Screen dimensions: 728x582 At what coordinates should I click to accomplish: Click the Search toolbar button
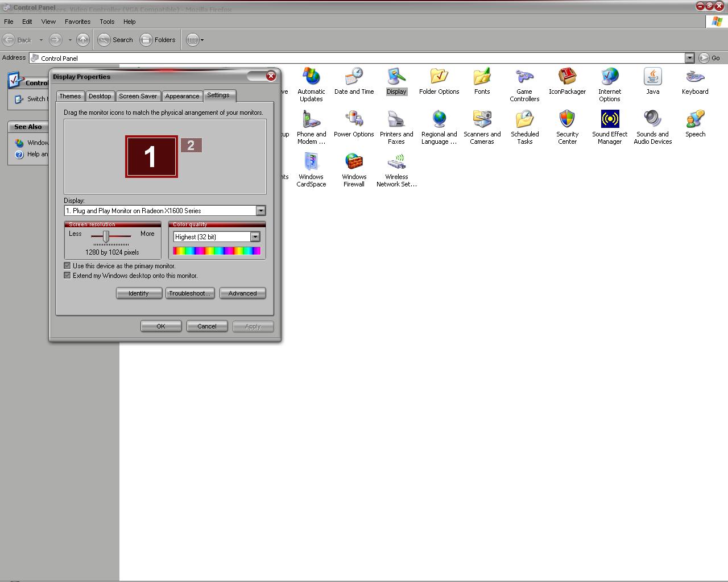(x=115, y=40)
